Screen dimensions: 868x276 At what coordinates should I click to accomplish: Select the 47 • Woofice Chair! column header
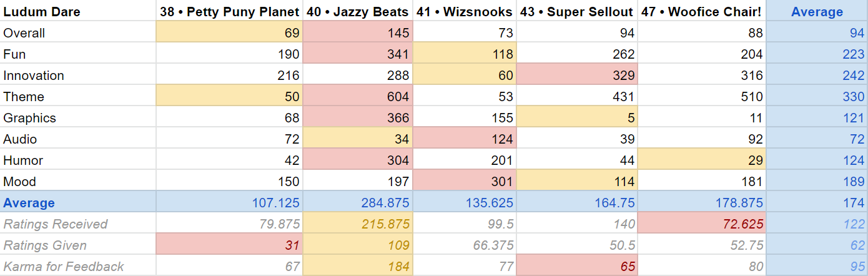click(x=702, y=11)
